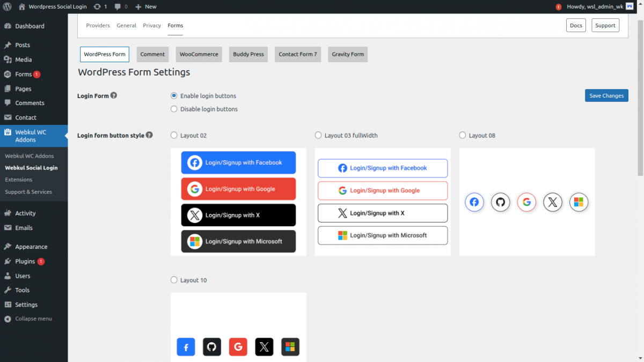
Task: Open Webkul WC Addons sidebar menu
Action: click(34, 136)
